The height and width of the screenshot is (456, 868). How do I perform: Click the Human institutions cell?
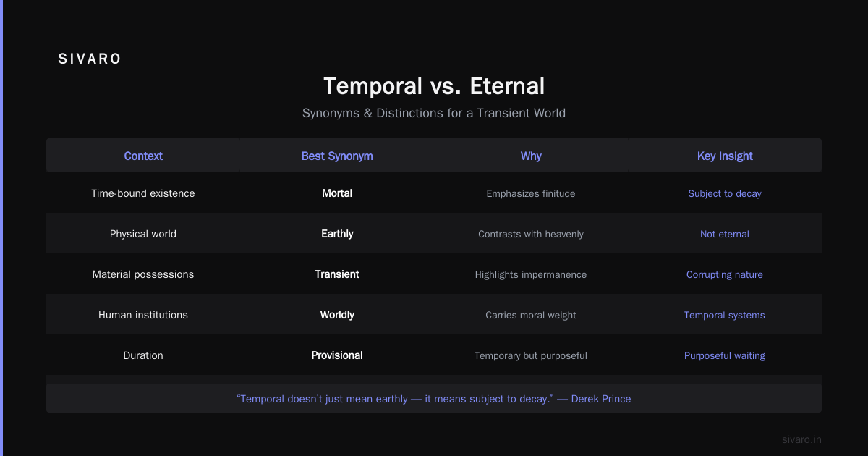[143, 315]
